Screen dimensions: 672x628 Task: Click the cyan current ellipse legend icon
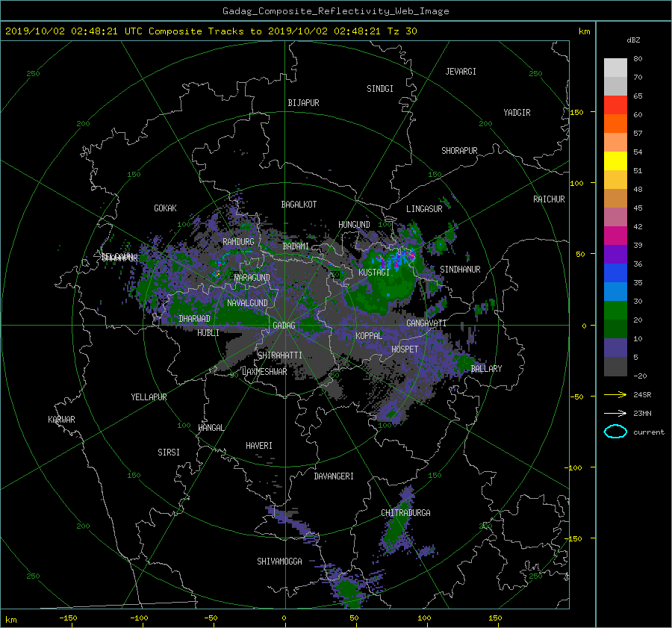(x=615, y=432)
